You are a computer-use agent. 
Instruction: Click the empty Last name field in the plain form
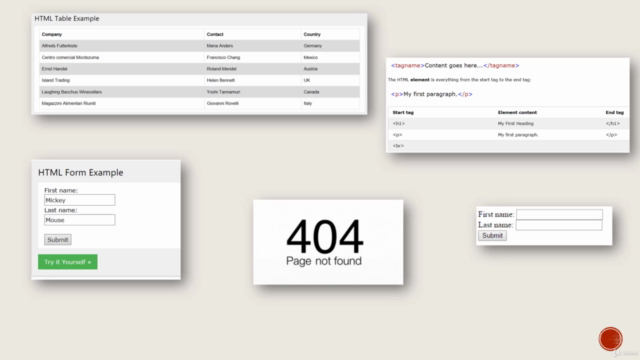point(559,225)
